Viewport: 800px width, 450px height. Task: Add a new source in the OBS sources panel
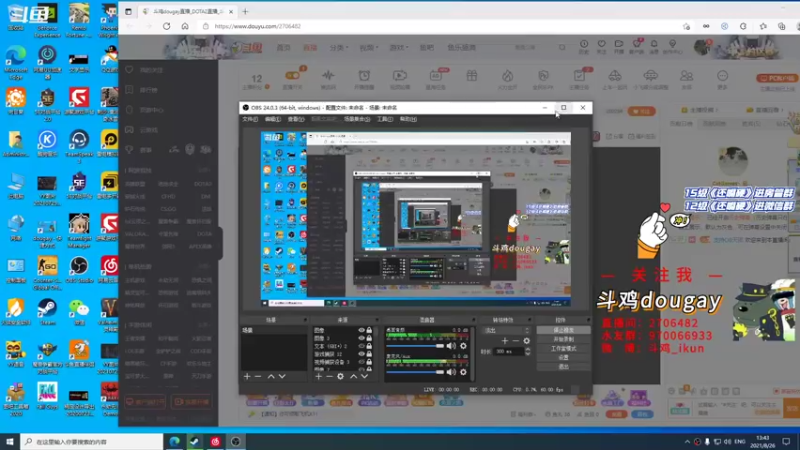(x=318, y=377)
